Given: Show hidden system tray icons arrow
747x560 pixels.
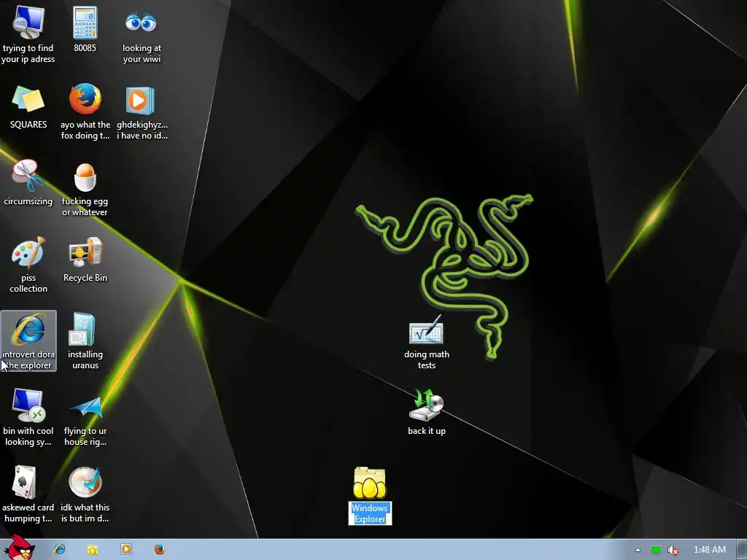Looking at the screenshot, I should (638, 550).
